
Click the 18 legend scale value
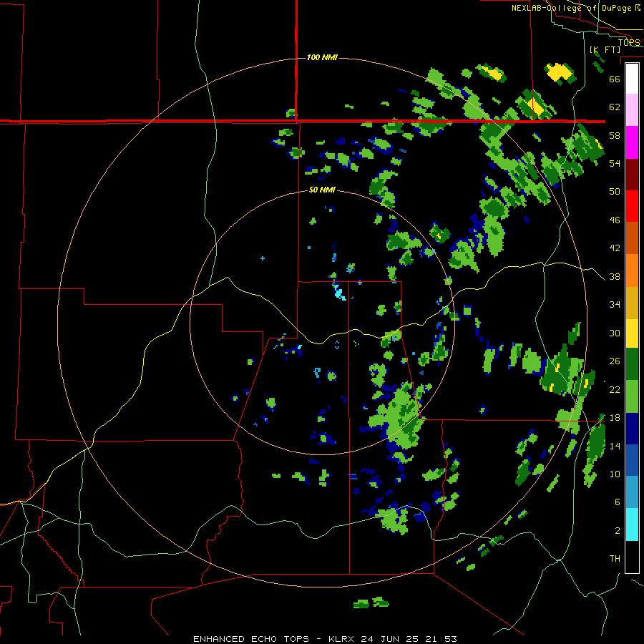pyautogui.click(x=615, y=418)
